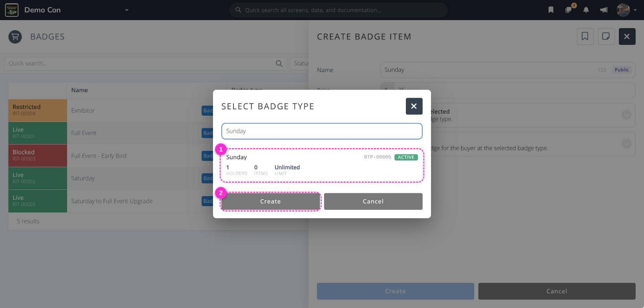Viewport: 644px width, 308px height.
Task: Click the Restricted RIT-00004 status cell
Action: [x=38, y=111]
